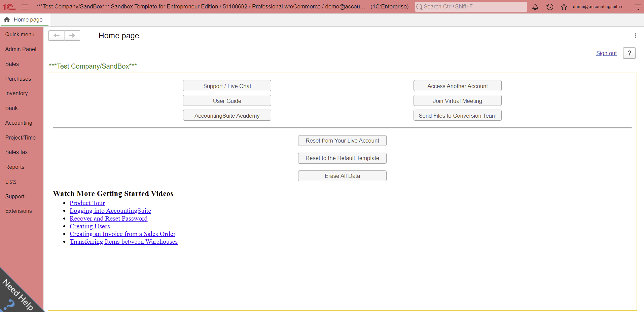Open AccountingSuite Academy
The height and width of the screenshot is (312, 644).
pos(227,115)
